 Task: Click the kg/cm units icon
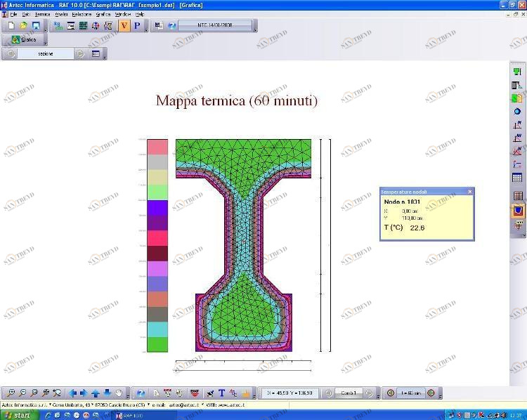click(58, 26)
